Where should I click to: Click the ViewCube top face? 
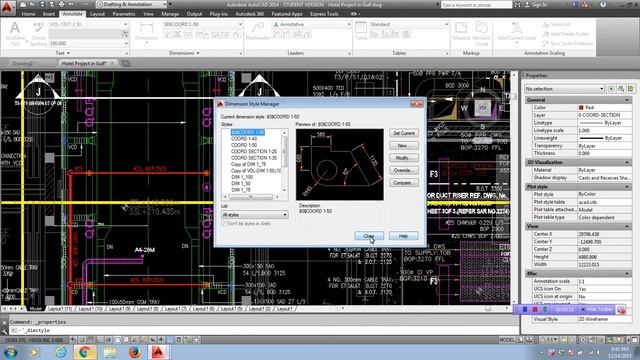[483, 108]
